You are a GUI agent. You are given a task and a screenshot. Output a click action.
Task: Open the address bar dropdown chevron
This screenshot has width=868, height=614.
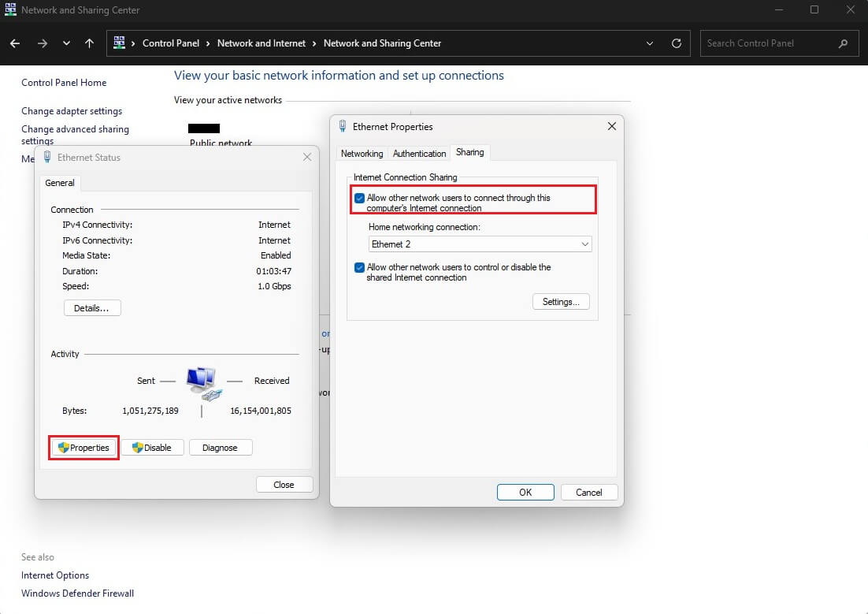pos(649,43)
